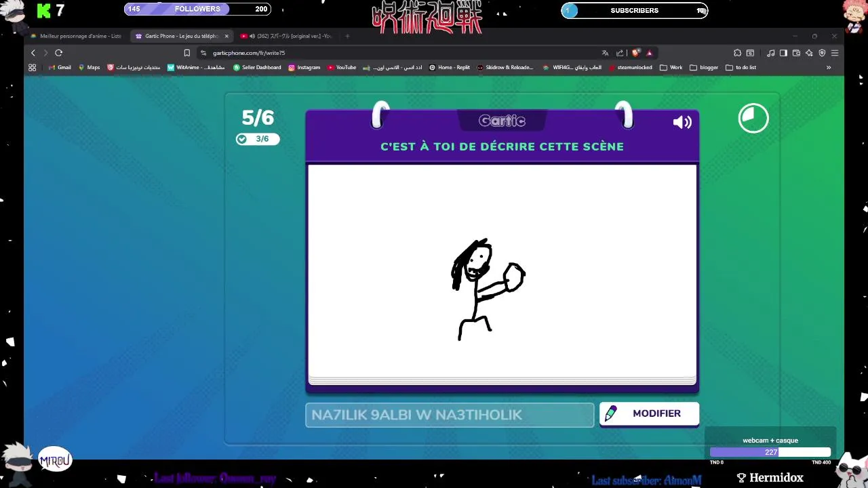Click the screenshot icon beside the extensions icon
Screen dimensions: 868x488
coord(750,53)
